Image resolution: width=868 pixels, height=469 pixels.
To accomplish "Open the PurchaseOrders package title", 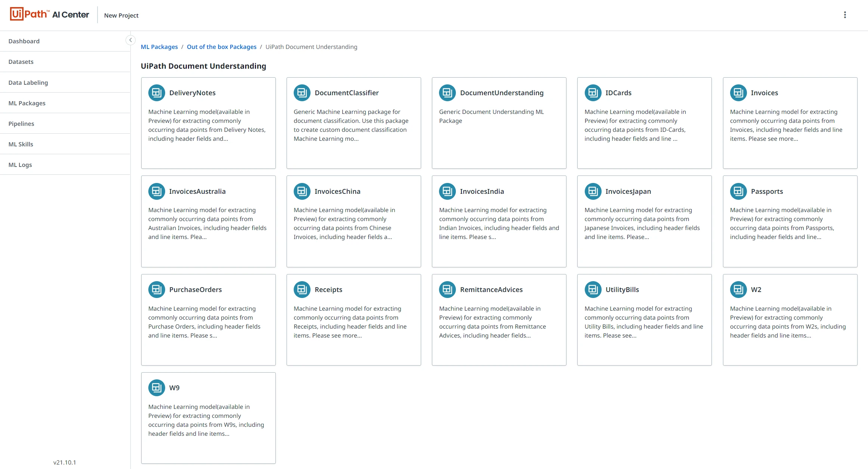I will (195, 289).
